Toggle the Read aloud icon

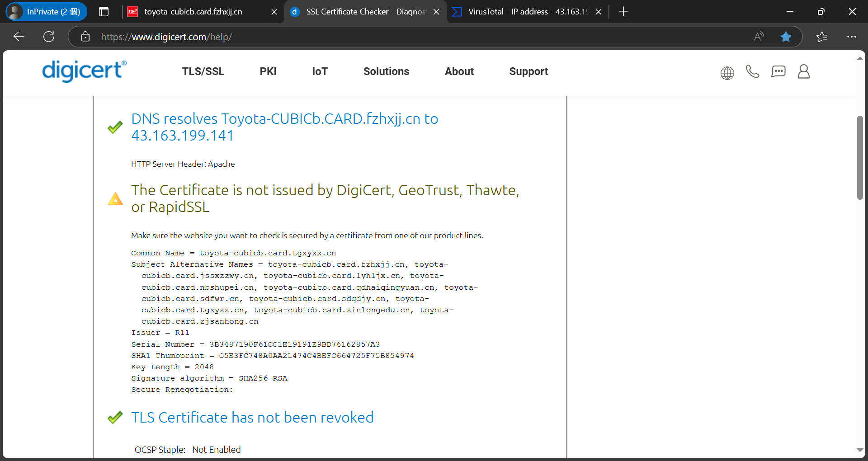pos(759,37)
